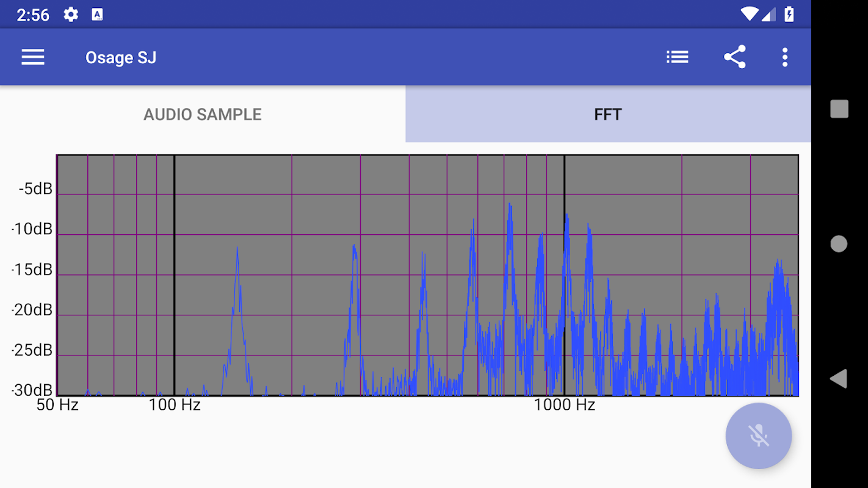Click the 100 Hz vertical marker line

click(175, 274)
